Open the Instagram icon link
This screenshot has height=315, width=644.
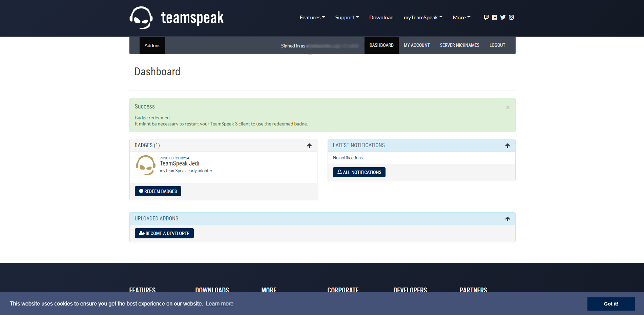(511, 17)
